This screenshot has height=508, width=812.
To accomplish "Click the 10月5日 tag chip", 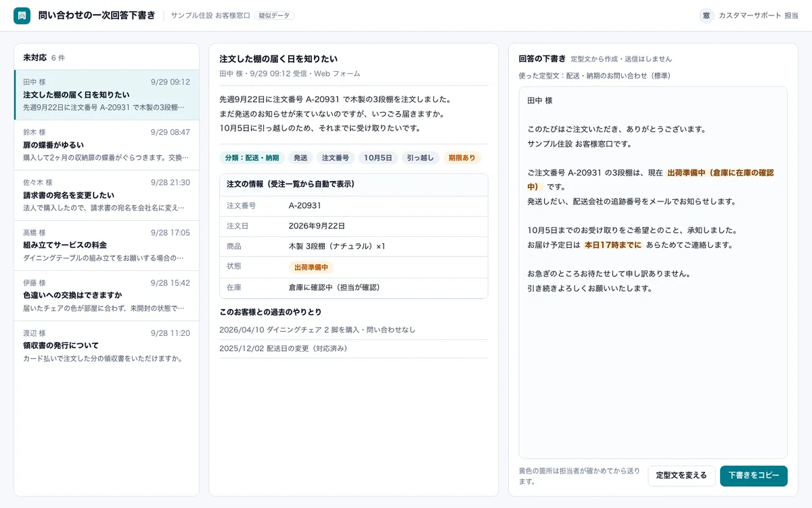I will 378,158.
